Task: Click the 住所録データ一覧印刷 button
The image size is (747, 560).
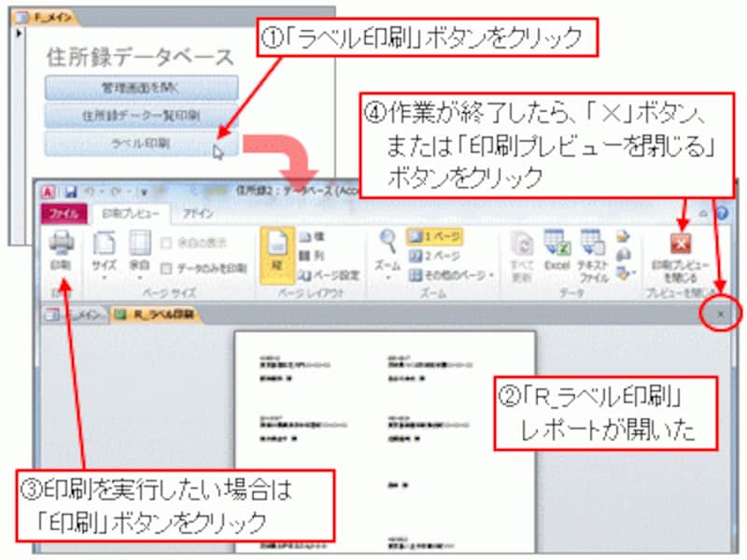Action: click(142, 115)
